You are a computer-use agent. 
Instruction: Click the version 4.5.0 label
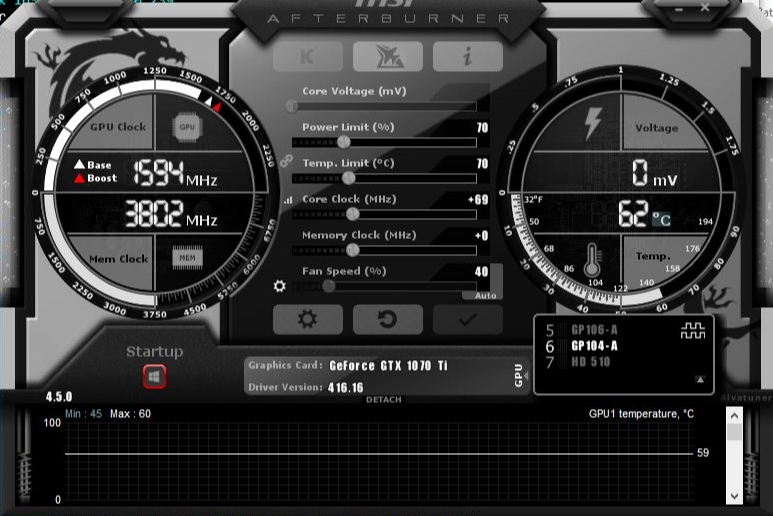coord(59,397)
